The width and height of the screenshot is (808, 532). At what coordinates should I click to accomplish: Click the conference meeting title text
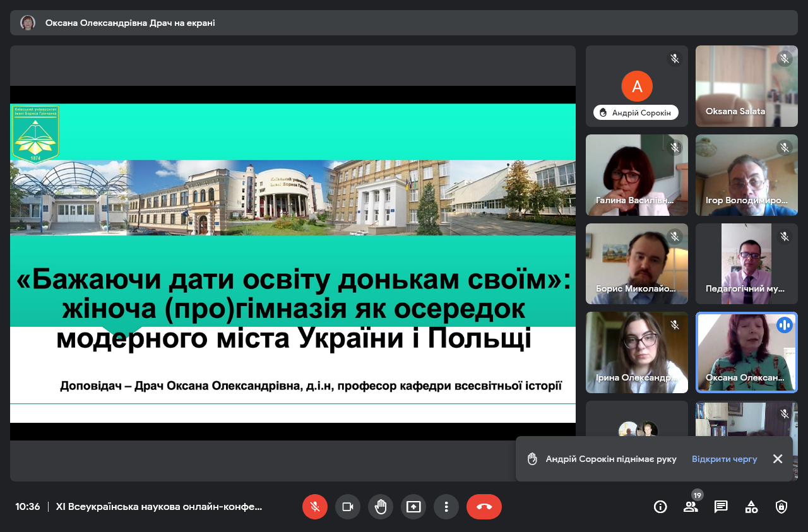[x=158, y=507]
